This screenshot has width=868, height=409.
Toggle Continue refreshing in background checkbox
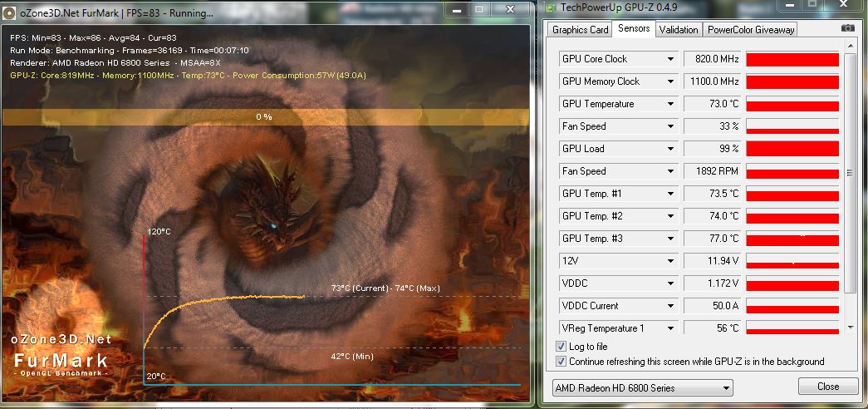tap(561, 362)
